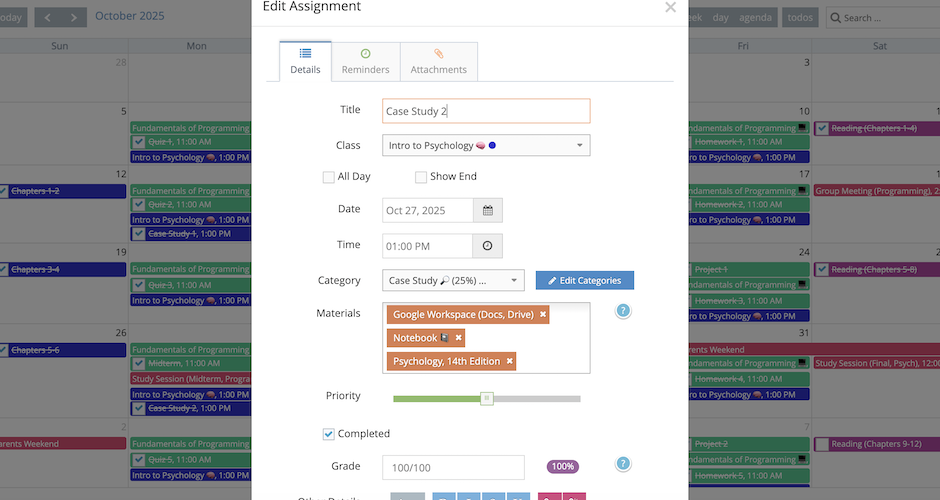940x500 pixels.
Task: Click the help icon beside Materials
Action: 623,311
